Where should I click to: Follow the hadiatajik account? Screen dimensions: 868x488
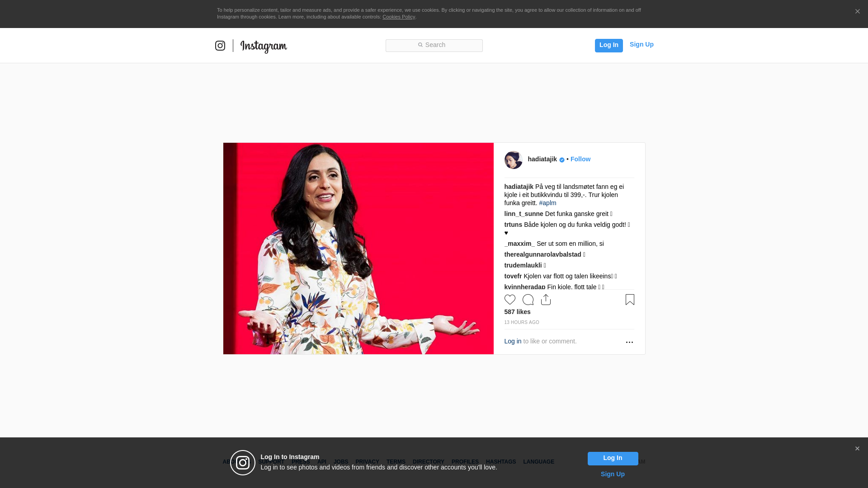click(580, 159)
